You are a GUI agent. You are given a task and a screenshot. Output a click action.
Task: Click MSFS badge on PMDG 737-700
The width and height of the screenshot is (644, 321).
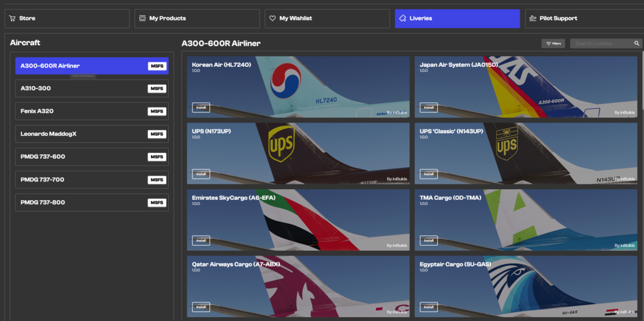(x=156, y=180)
